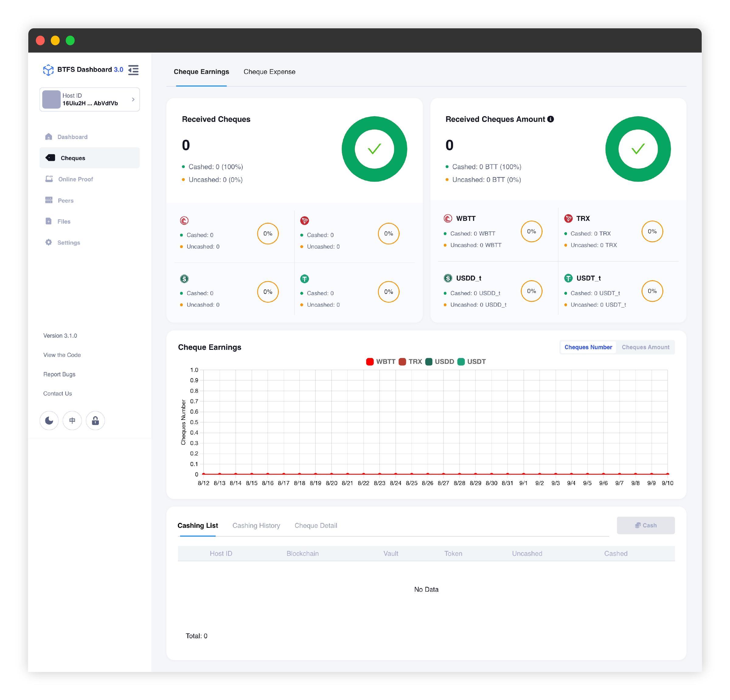Click USDD_t 0% progress circle

(x=531, y=291)
